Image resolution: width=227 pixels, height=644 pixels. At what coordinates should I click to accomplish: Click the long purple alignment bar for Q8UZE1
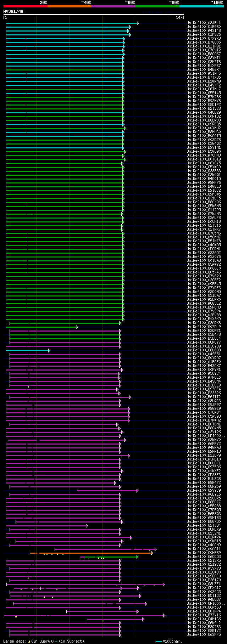[x=85, y=584]
